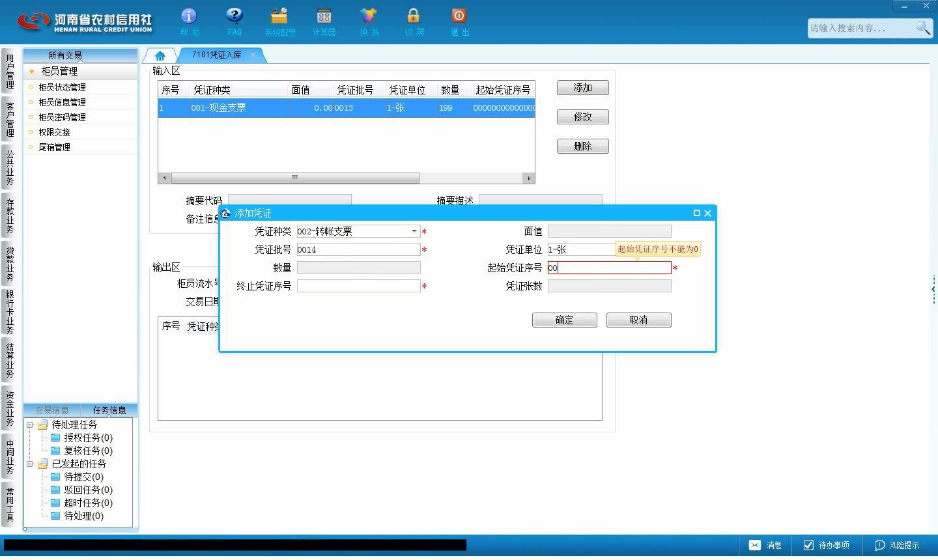Switch to 贷款业务 side tab
The height and width of the screenshot is (560, 938).
tap(10, 264)
